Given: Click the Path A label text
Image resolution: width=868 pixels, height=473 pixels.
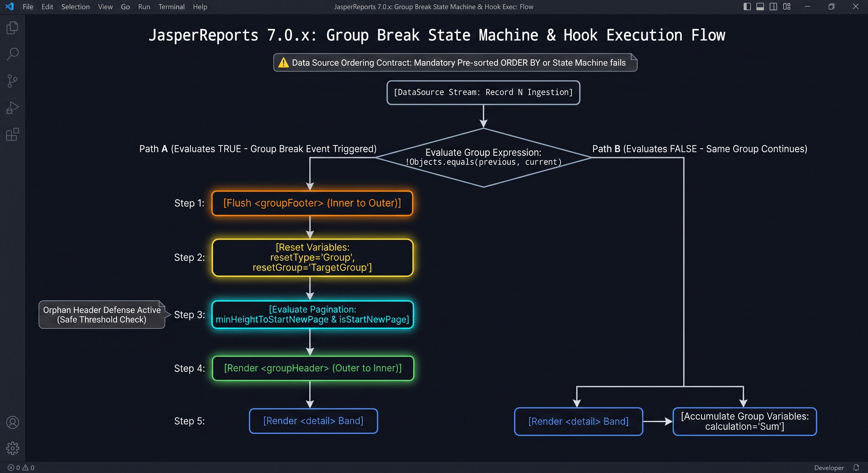Looking at the screenshot, I should (258, 149).
